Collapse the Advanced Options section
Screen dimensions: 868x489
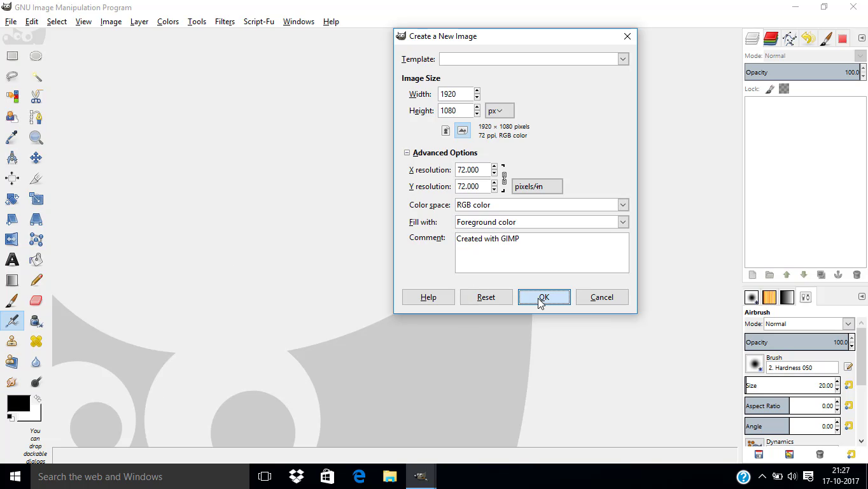pos(407,153)
